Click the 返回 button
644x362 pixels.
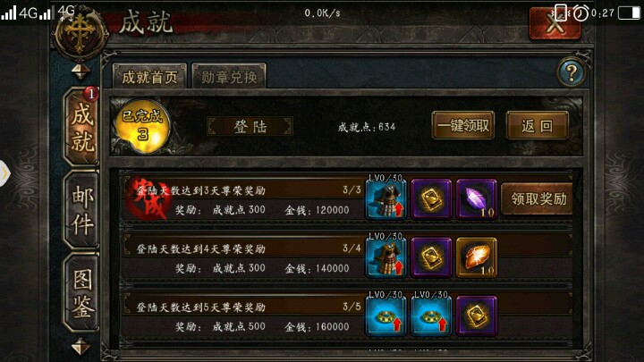(x=538, y=126)
